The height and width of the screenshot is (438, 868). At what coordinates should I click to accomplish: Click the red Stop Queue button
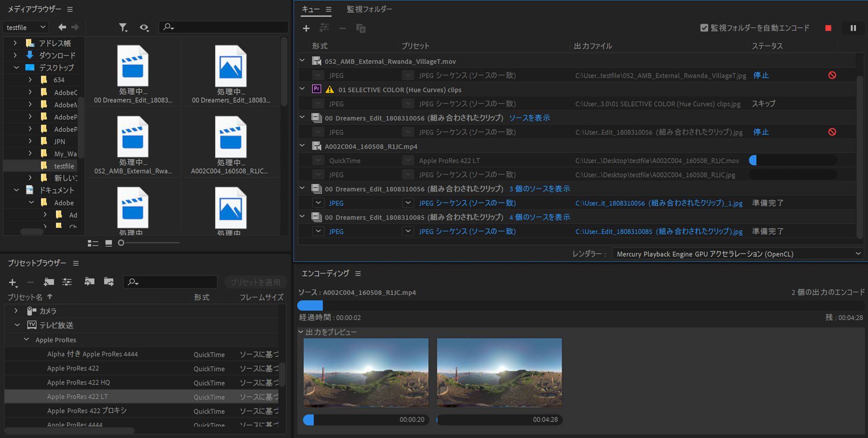[828, 28]
